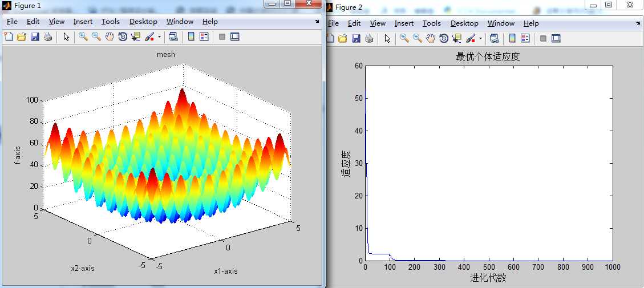Open Tools menu in Figure 1
Viewport: 644px width, 288px height.
[x=111, y=22]
